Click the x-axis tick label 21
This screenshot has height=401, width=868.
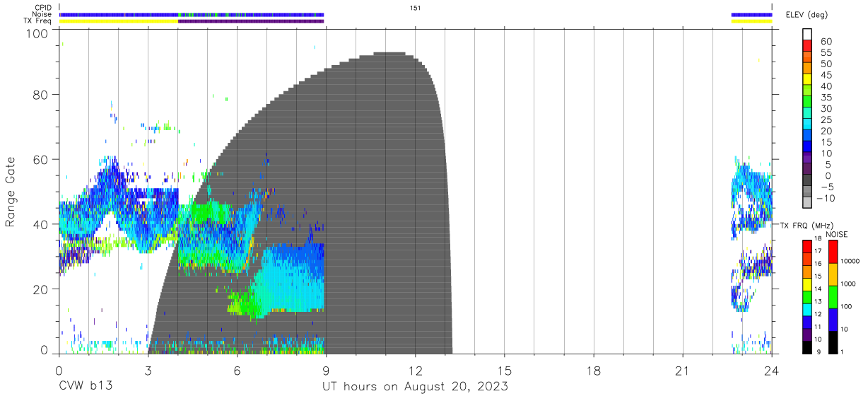pos(683,371)
